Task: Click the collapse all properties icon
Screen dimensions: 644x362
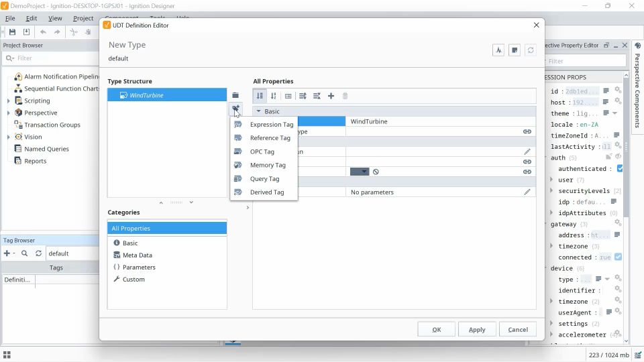Action: 317,96
